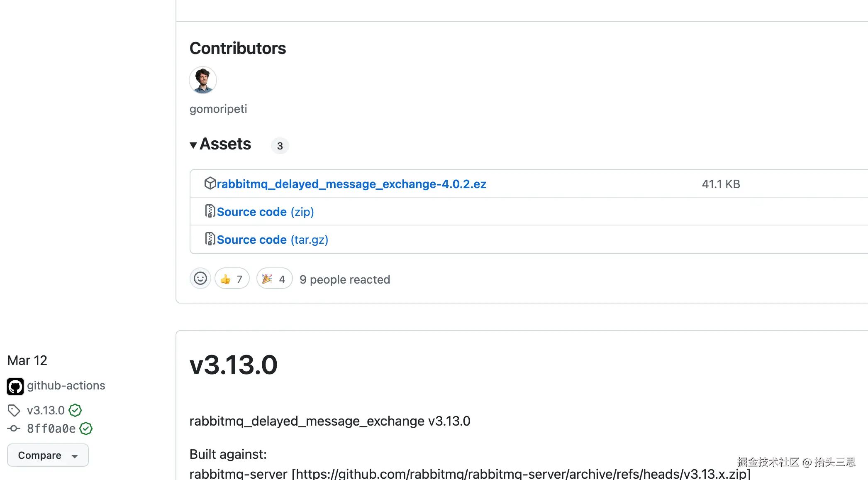
Task: Open the add reaction smiley picker
Action: [x=200, y=279]
